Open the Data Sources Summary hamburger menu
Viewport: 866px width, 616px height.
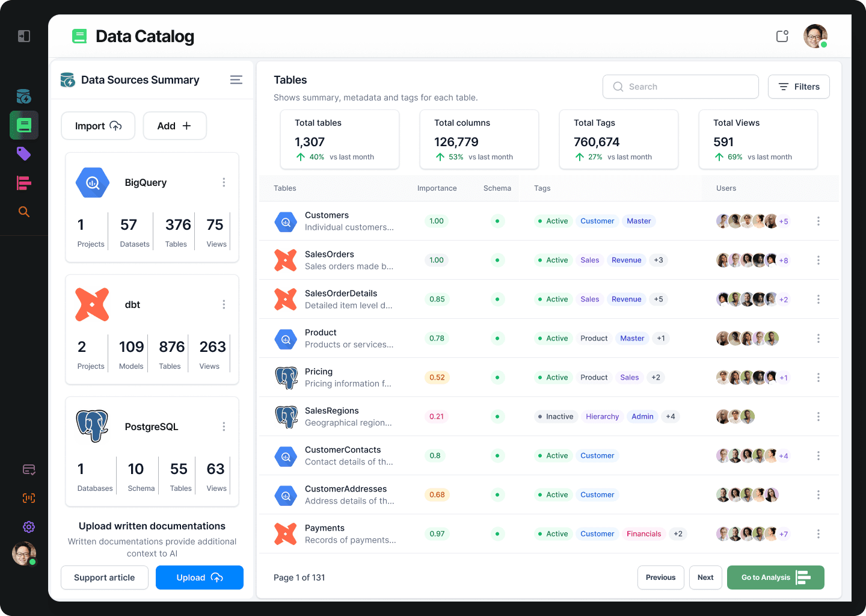[x=236, y=79]
